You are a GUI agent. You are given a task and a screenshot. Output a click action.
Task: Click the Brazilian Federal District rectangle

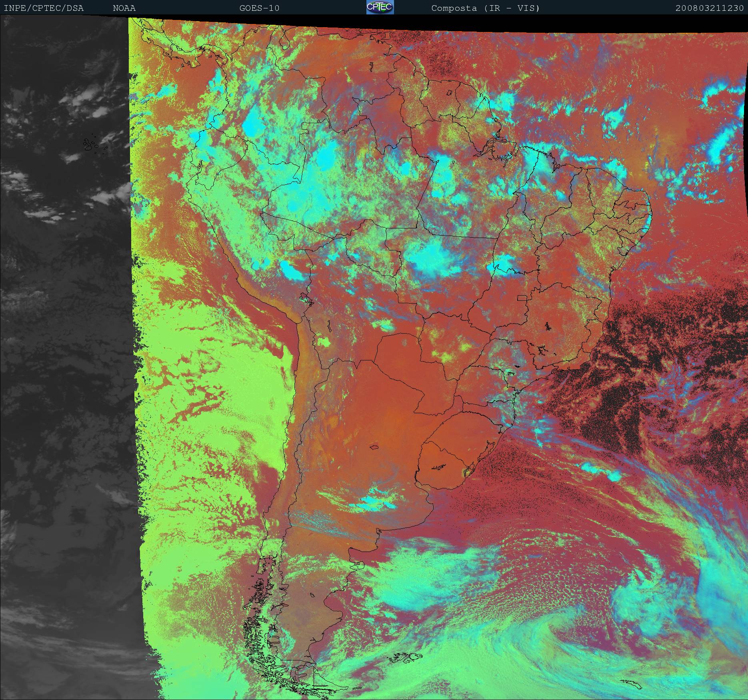pyautogui.click(x=522, y=298)
